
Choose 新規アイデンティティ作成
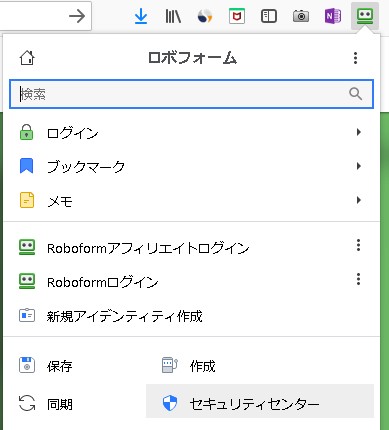[x=191, y=316]
